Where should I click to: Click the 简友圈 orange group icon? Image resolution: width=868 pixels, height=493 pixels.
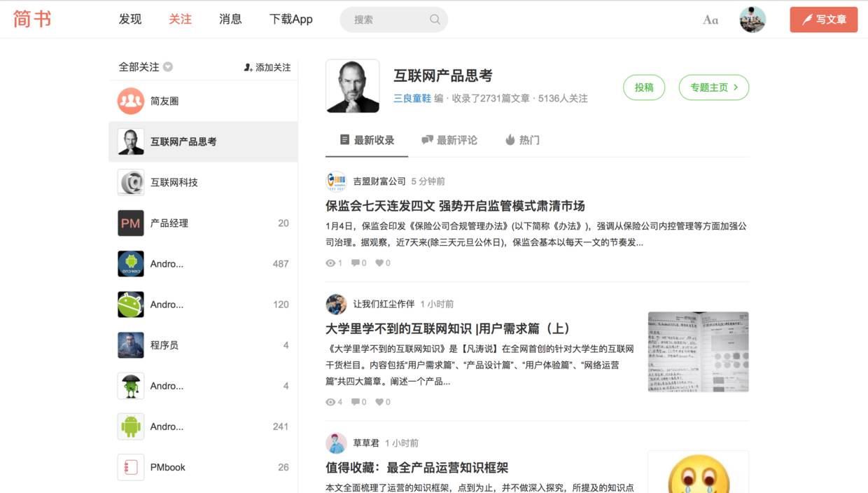[131, 101]
